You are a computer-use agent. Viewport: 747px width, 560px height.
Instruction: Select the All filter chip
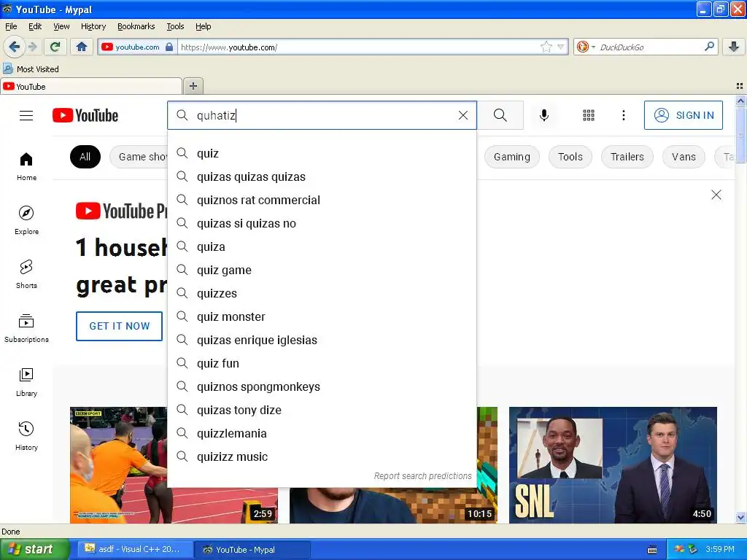[x=85, y=157]
